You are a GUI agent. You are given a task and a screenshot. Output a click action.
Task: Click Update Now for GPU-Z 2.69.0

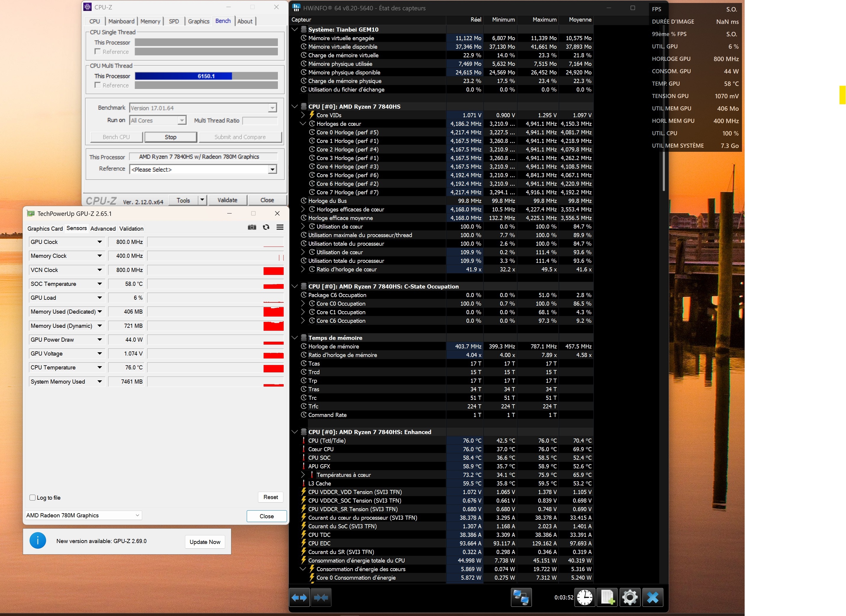pyautogui.click(x=205, y=542)
